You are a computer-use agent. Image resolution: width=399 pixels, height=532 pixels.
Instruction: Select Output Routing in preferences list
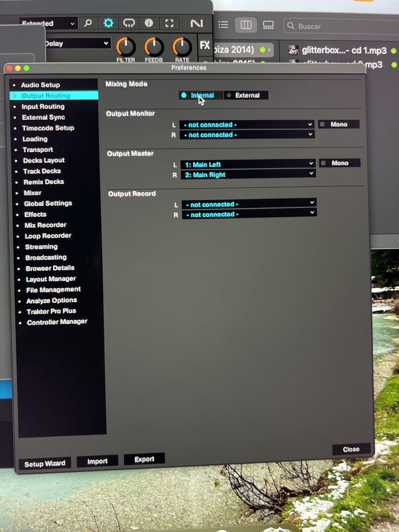pos(54,96)
